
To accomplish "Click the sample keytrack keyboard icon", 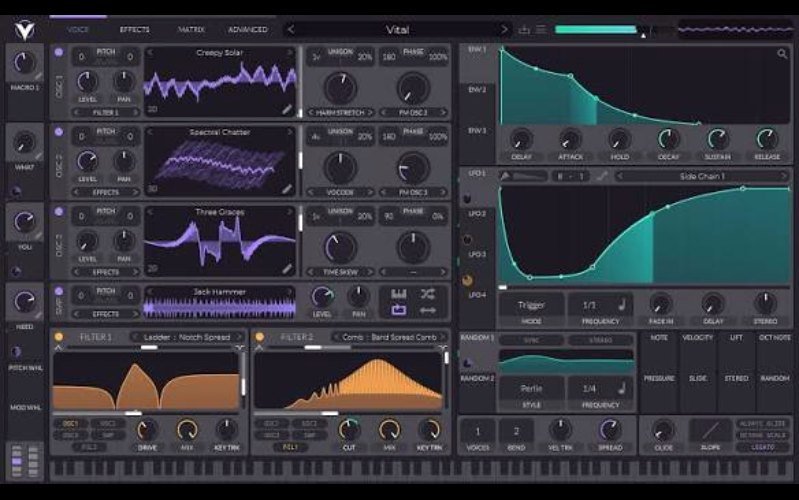I will (398, 294).
